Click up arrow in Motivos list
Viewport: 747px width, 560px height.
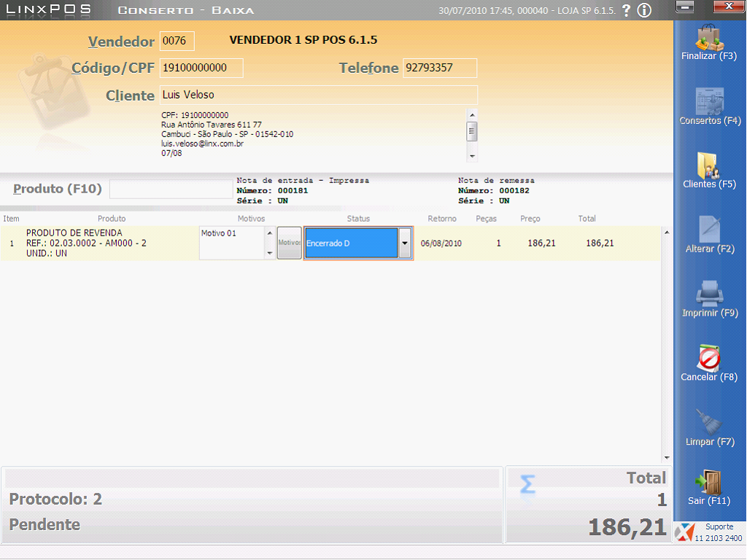[x=270, y=233]
